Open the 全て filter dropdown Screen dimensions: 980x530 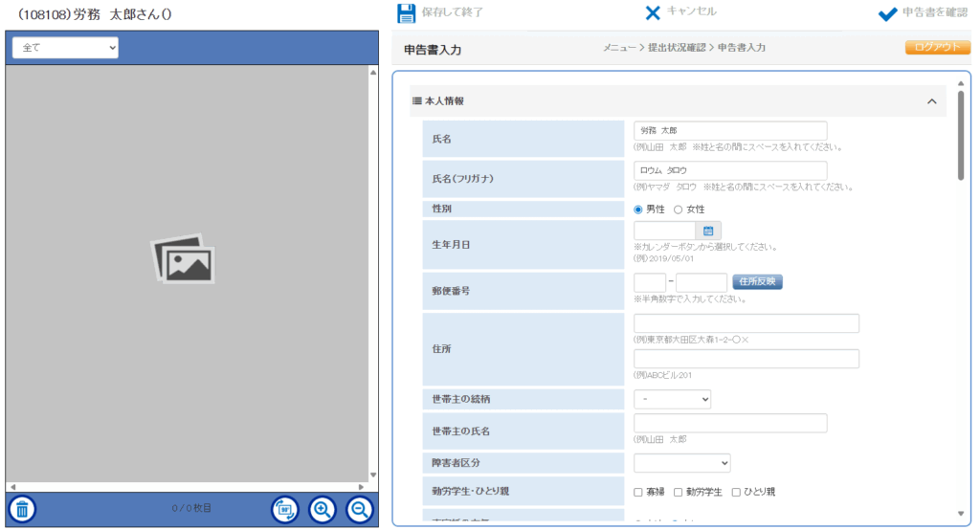pyautogui.click(x=65, y=48)
